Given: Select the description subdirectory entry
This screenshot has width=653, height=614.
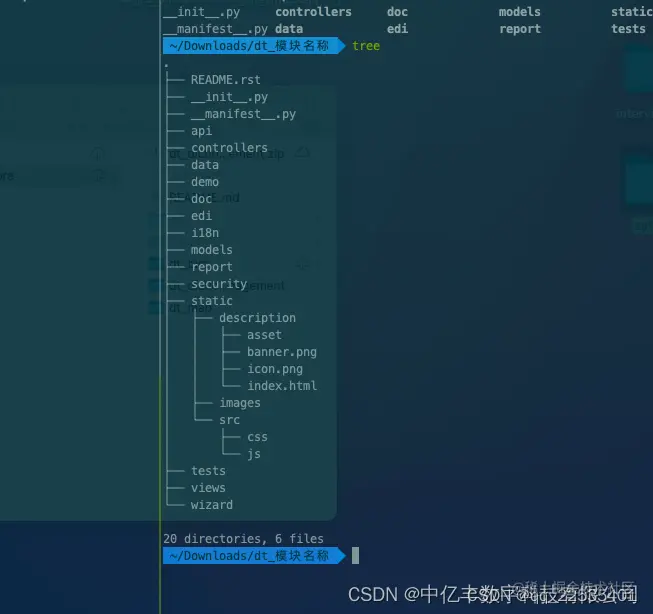Looking at the screenshot, I should (257, 318).
